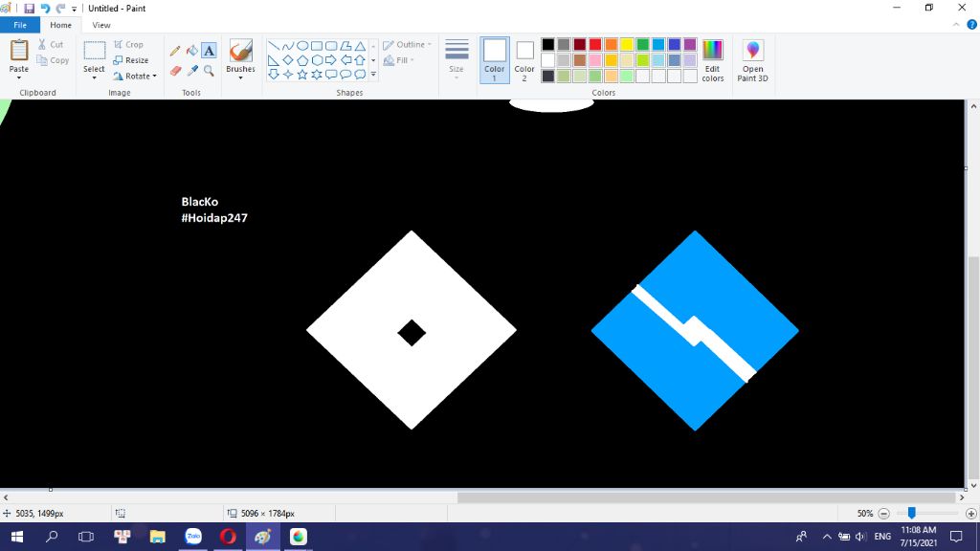Click the Cut button

point(51,44)
